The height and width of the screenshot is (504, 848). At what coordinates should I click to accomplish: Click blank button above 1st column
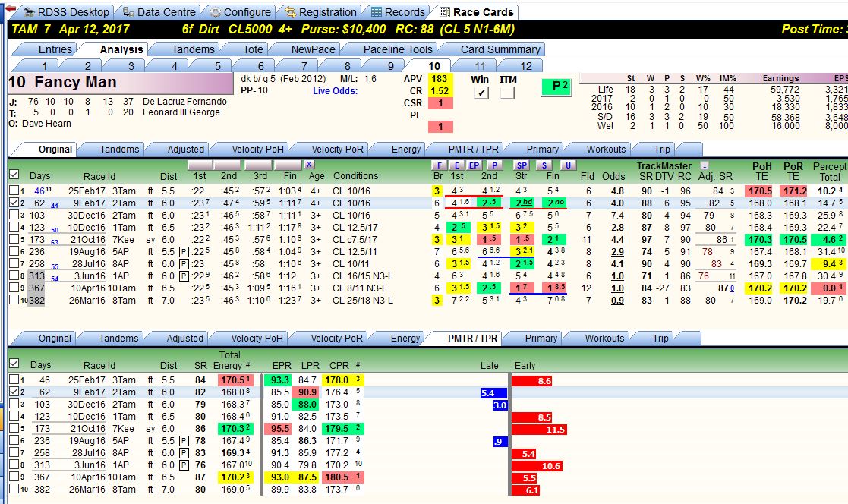(x=200, y=165)
